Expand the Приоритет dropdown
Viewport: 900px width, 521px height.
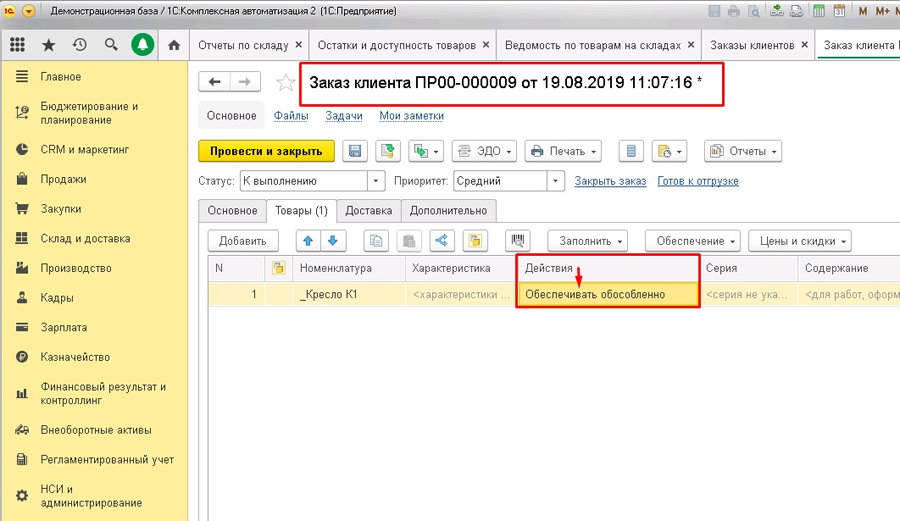[555, 181]
